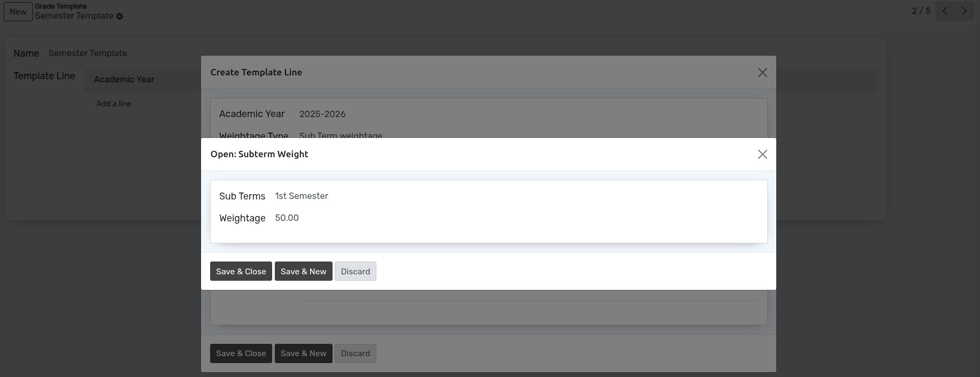Discard the Create Template Line dialog
Viewport: 980px width, 377px height.
(355, 353)
